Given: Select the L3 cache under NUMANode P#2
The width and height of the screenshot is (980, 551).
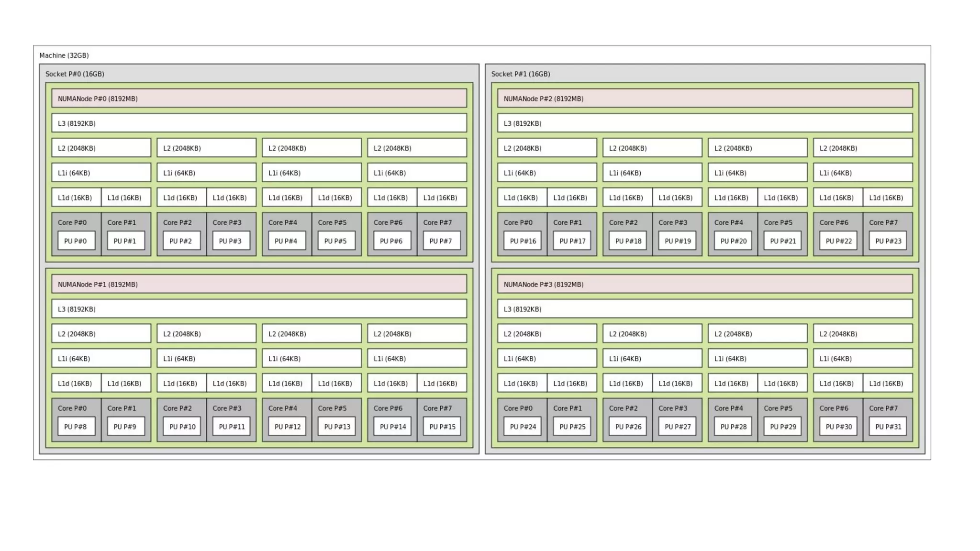Looking at the screenshot, I should (x=704, y=123).
